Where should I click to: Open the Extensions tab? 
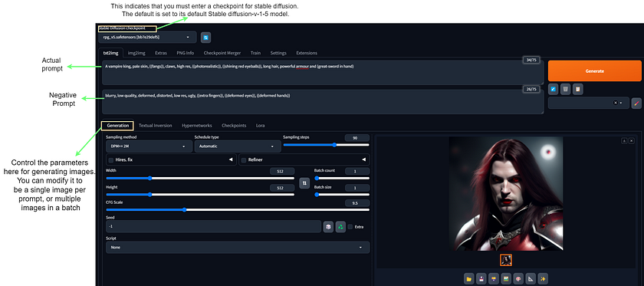[x=307, y=53]
